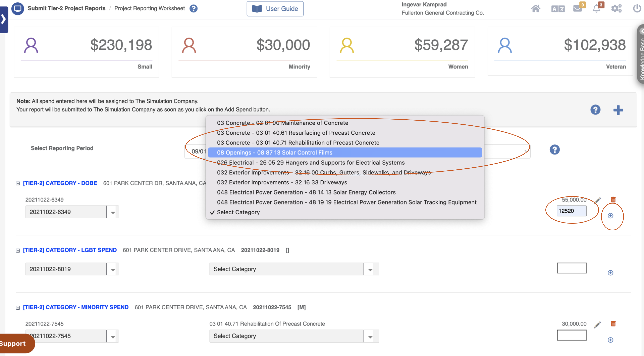Choose 03 01 40.71 Rehabilitation of Precast Concrete option
Screen dimensions: 644x356
[x=345, y=143]
